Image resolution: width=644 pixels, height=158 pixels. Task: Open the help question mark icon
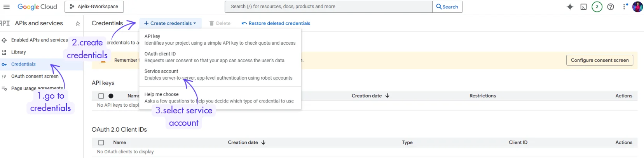tap(611, 7)
